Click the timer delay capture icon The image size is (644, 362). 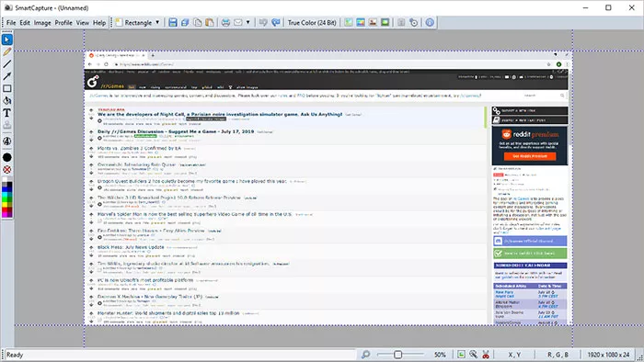point(414,23)
